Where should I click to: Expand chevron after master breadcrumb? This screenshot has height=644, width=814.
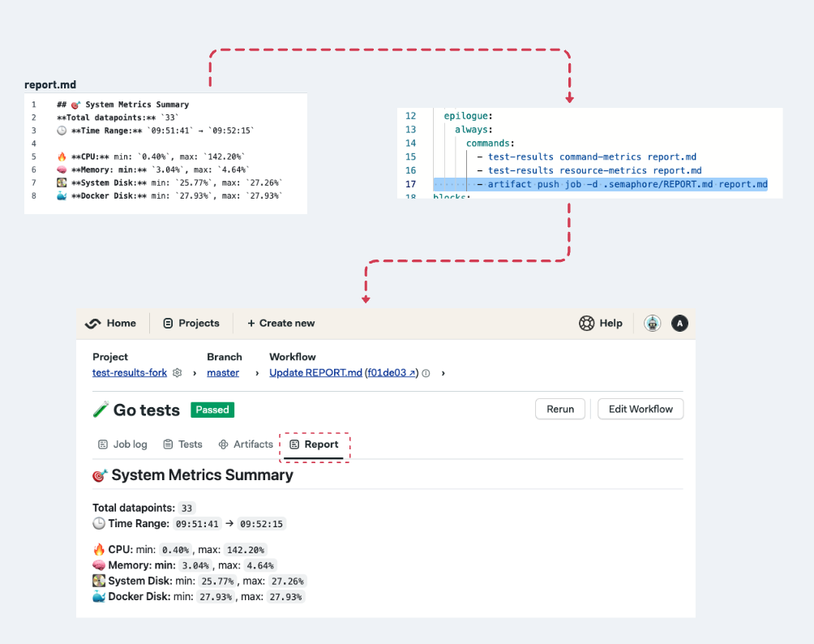click(257, 373)
